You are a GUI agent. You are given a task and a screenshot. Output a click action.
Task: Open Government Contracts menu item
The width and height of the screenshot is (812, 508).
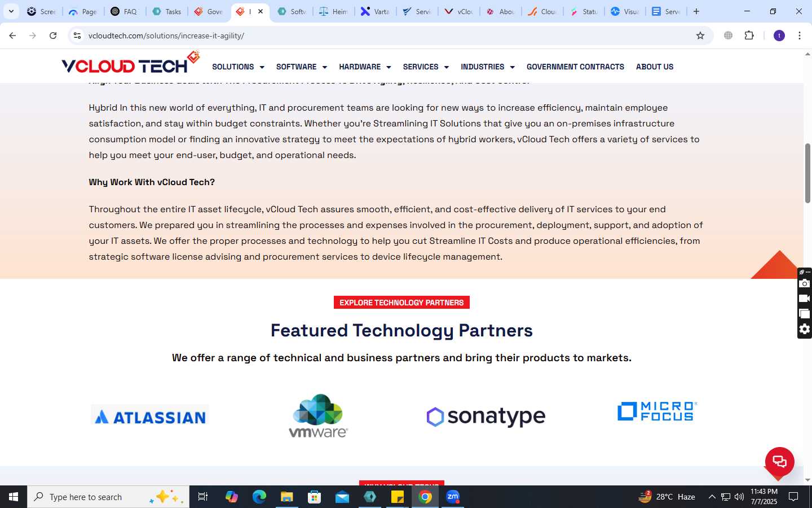coord(575,67)
